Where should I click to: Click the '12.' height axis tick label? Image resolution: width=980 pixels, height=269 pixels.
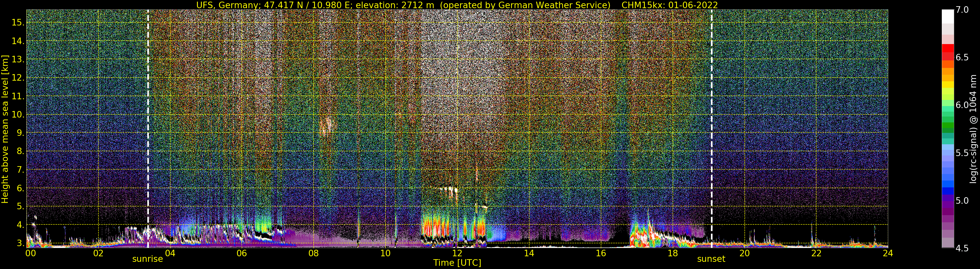click(18, 78)
